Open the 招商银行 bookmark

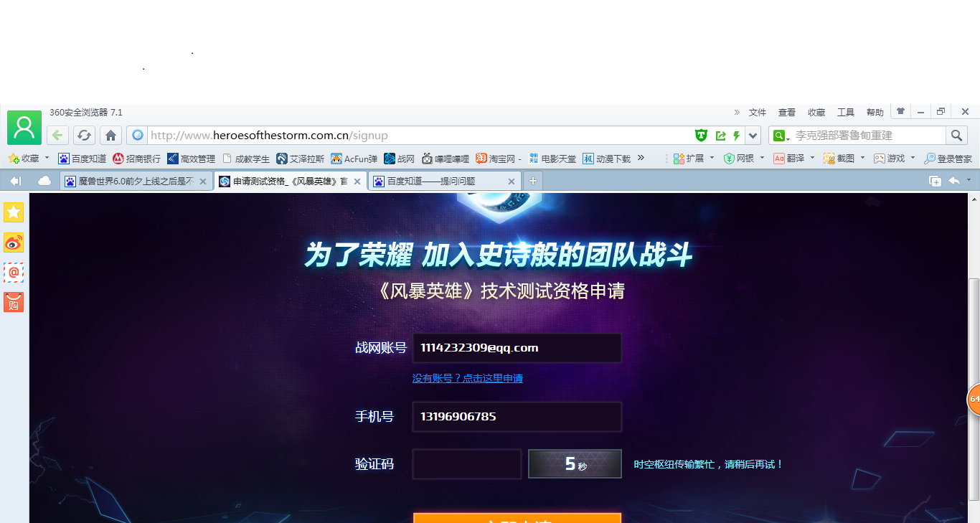(137, 159)
